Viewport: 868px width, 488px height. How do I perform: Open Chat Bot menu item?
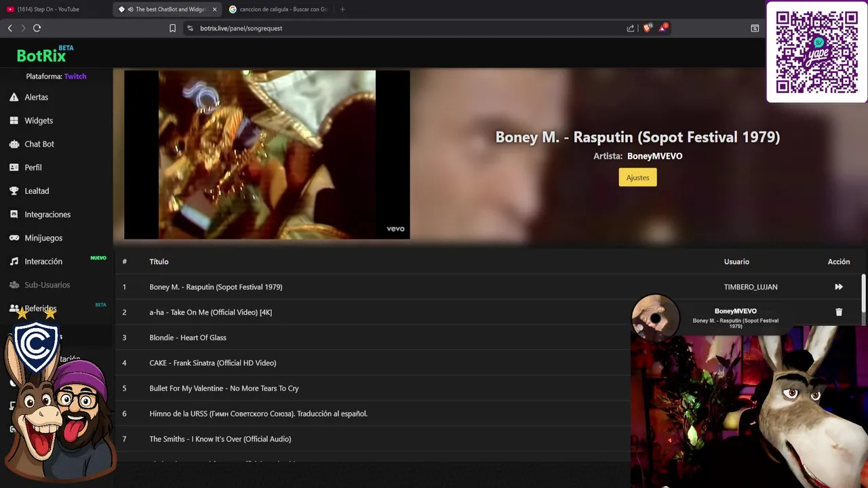(39, 144)
